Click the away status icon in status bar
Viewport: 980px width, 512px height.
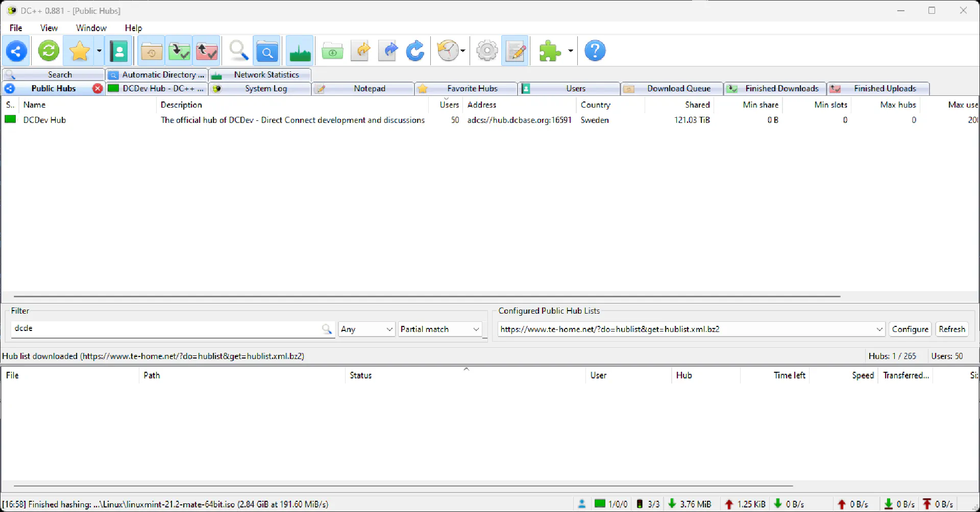pos(581,504)
